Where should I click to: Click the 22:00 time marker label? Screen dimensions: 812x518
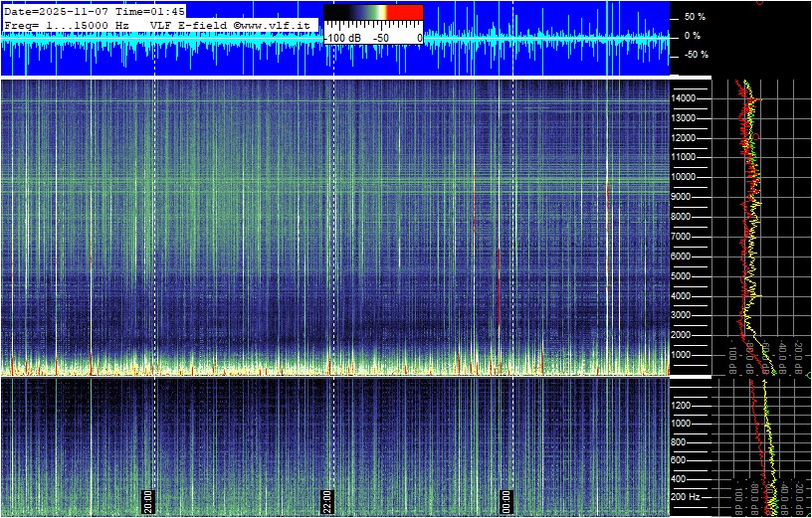coord(326,501)
